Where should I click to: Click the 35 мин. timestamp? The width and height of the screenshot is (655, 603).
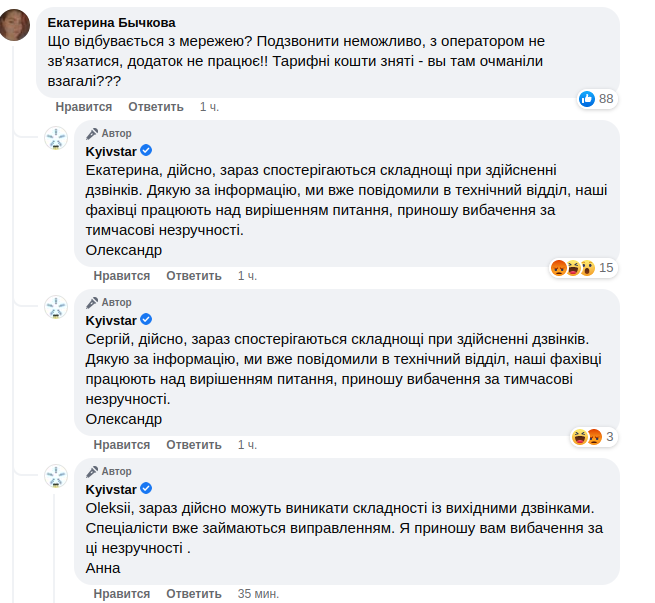[x=258, y=594]
